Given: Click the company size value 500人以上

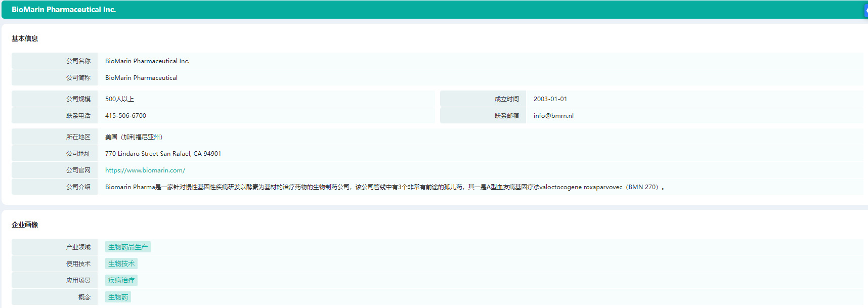Looking at the screenshot, I should pos(119,99).
